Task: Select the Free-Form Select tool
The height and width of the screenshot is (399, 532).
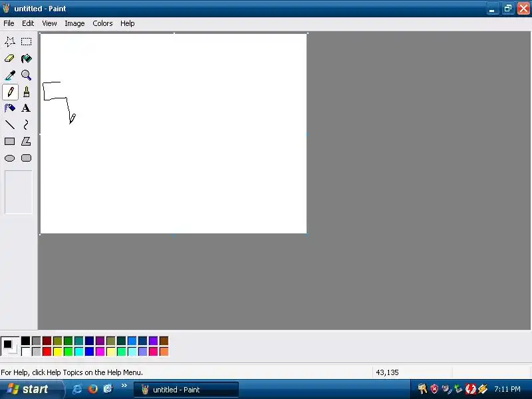Action: (x=10, y=42)
